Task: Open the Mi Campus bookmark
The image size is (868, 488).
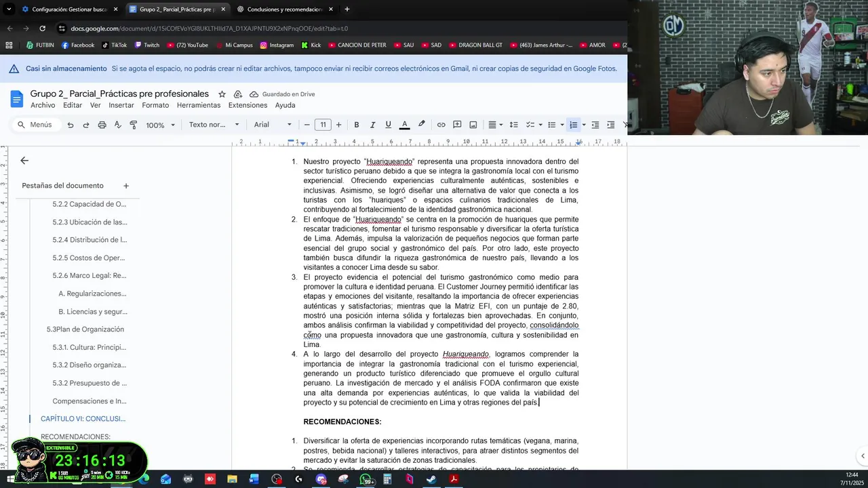Action: [x=233, y=45]
